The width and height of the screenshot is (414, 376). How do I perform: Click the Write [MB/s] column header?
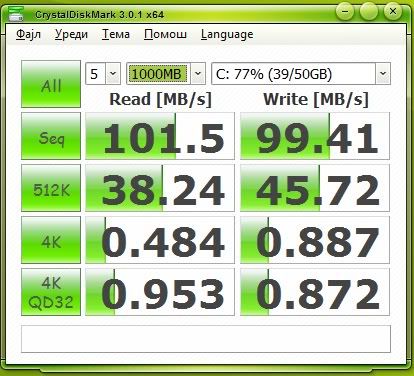pyautogui.click(x=316, y=99)
